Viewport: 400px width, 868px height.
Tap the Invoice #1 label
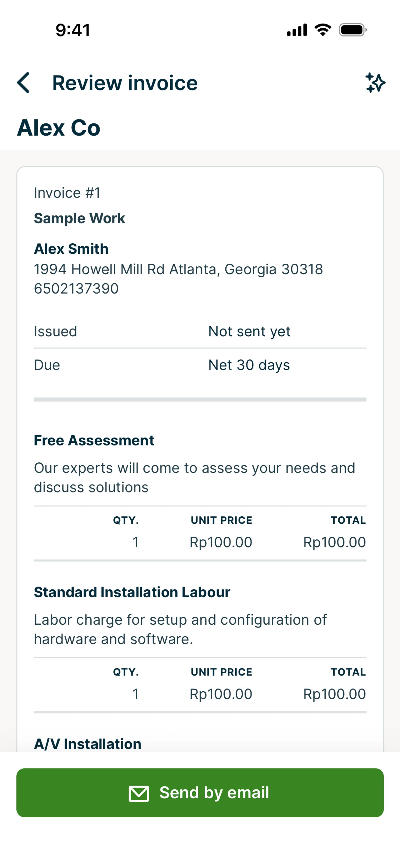tap(67, 193)
